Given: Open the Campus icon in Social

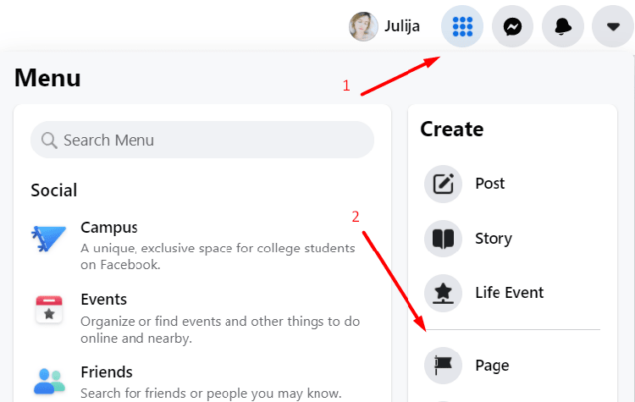Looking at the screenshot, I should click(49, 239).
